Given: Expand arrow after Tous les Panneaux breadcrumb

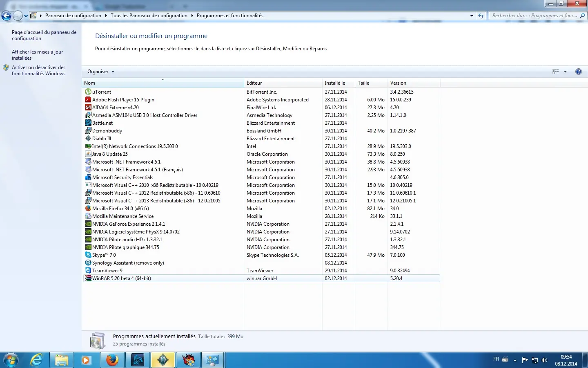Looking at the screenshot, I should 192,16.
